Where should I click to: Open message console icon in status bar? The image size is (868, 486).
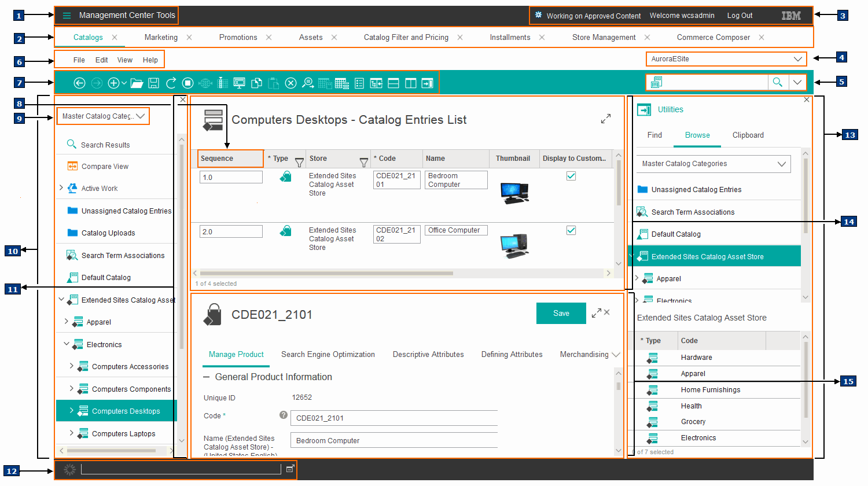click(x=290, y=469)
